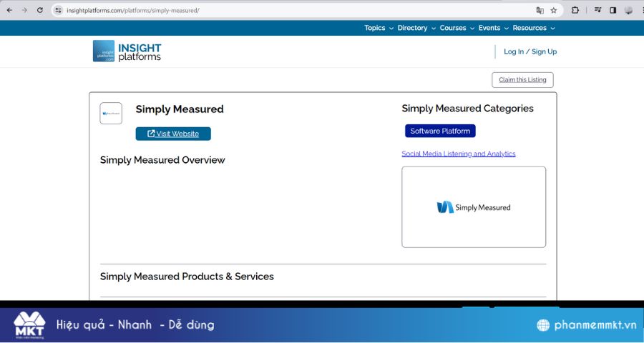Screen dimensions: 644x343
Task: Go back using the browser back arrow
Action: (9, 10)
